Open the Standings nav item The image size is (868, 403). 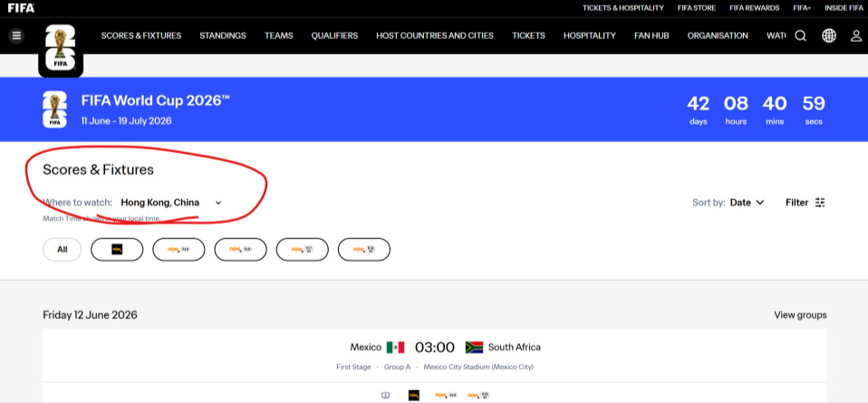coord(223,35)
